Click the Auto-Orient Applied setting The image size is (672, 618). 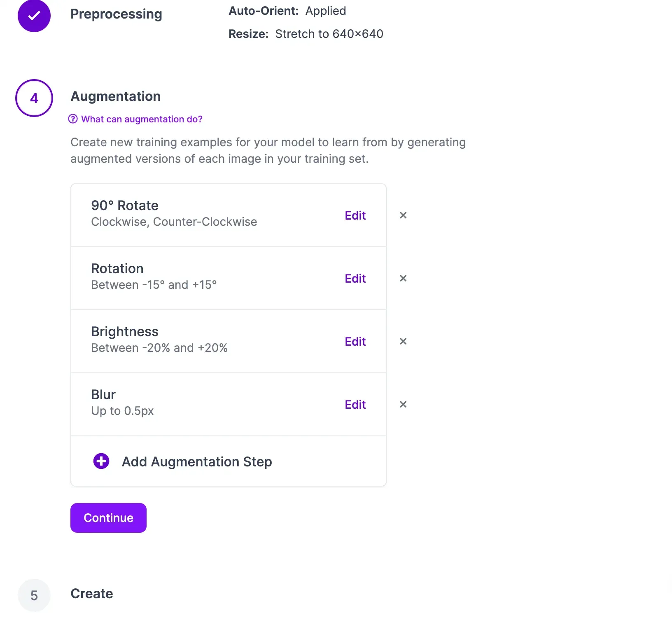coord(287,11)
